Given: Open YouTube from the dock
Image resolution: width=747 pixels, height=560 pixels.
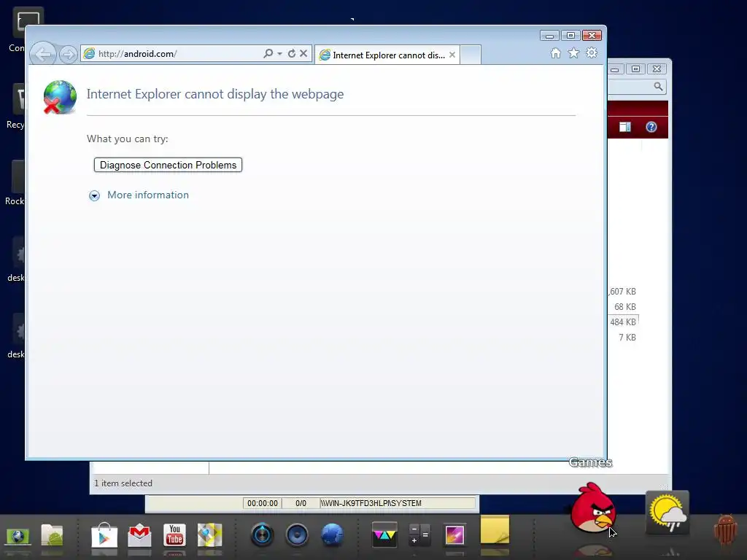Looking at the screenshot, I should [x=174, y=534].
